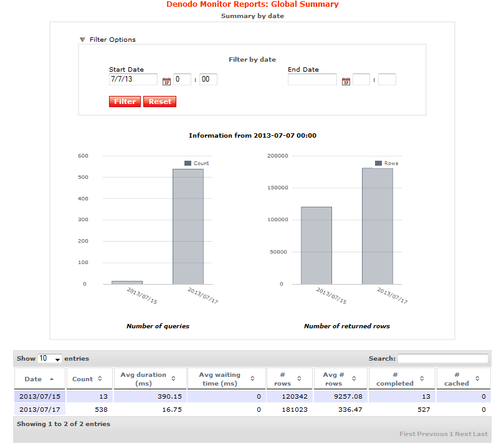Focus the Start Date text field

[133, 79]
